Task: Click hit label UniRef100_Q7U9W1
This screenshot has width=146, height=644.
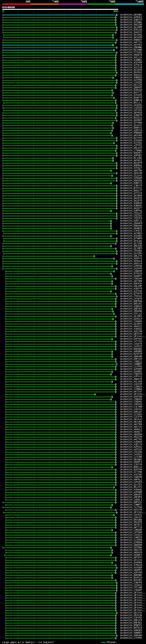Action: pos(131,22)
